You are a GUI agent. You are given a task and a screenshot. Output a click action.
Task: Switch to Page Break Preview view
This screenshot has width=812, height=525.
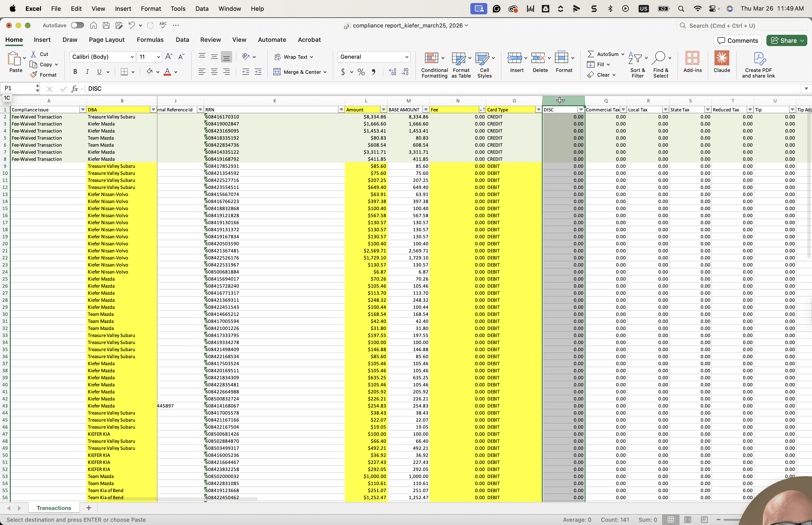(x=704, y=520)
